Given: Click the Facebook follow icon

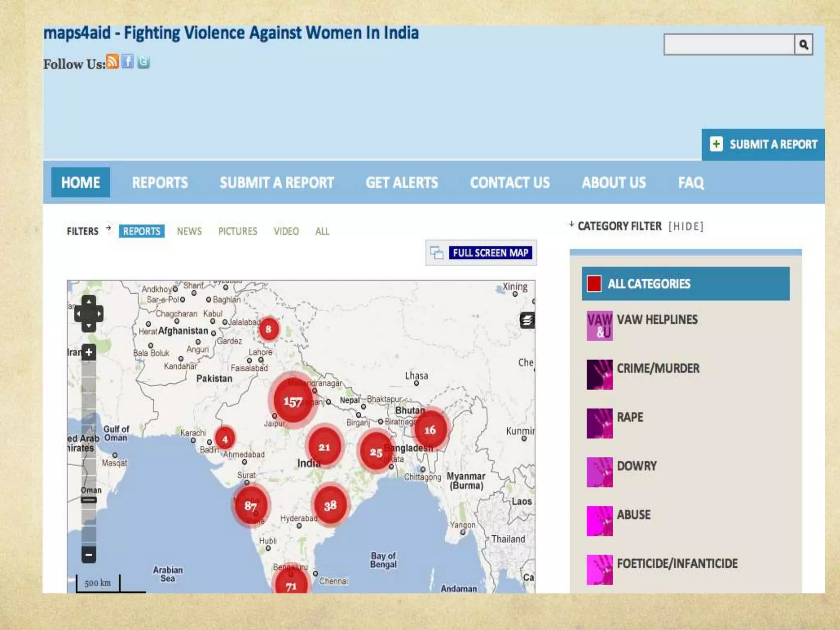Looking at the screenshot, I should pyautogui.click(x=128, y=62).
